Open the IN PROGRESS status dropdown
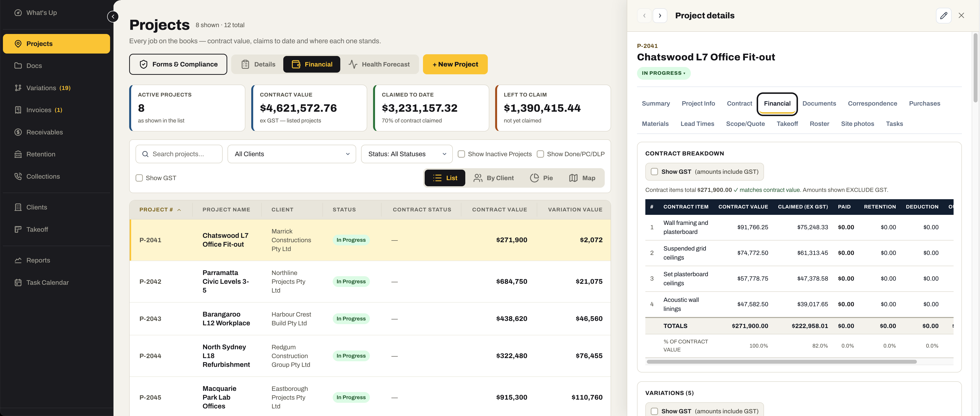Screen dimensions: 980x416 [663, 73]
